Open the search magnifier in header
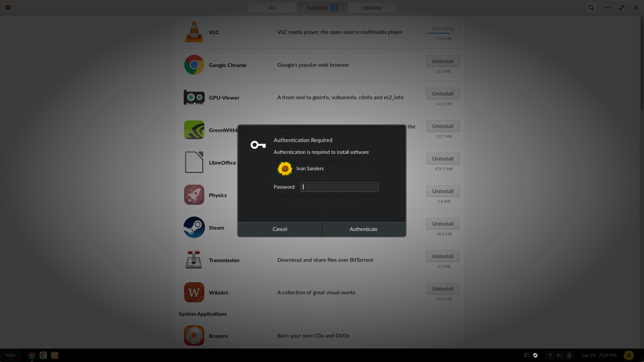The width and height of the screenshot is (644, 362). 591,7
